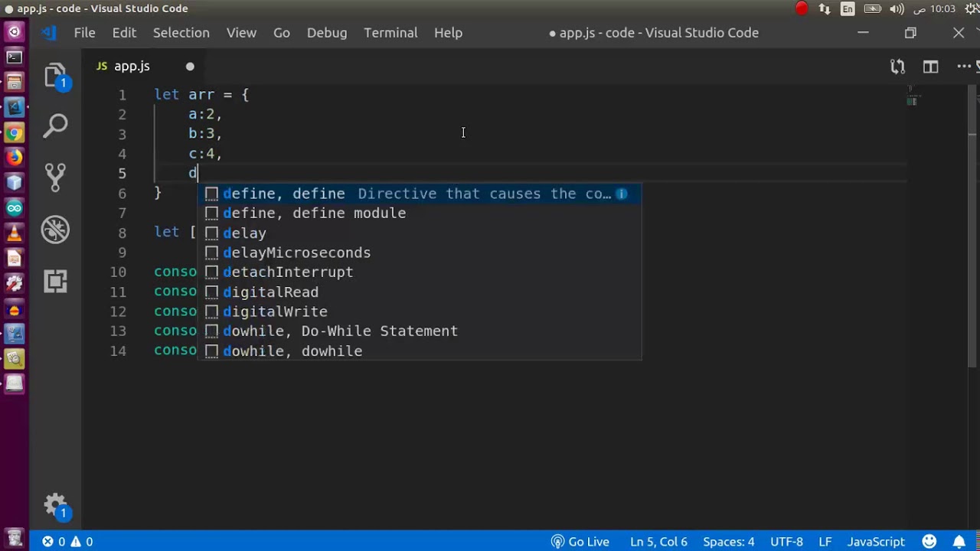Open the Arduino IDE from the Ubuntu dock
The height and width of the screenshot is (551, 980).
(14, 207)
